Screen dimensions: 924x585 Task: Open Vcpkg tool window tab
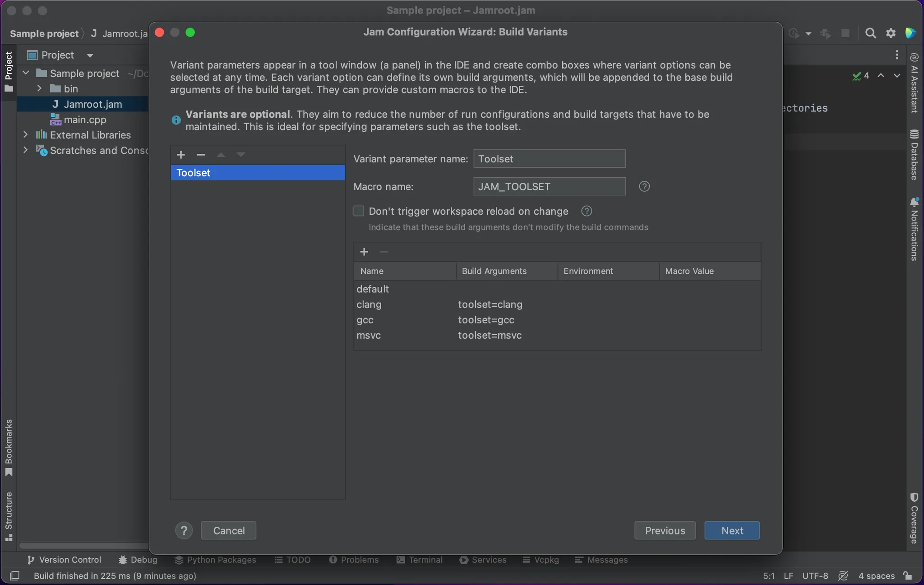click(541, 560)
